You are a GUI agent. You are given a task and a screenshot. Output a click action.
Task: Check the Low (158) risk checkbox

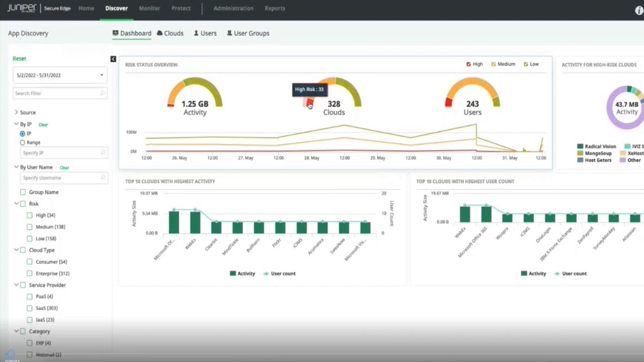click(30, 238)
